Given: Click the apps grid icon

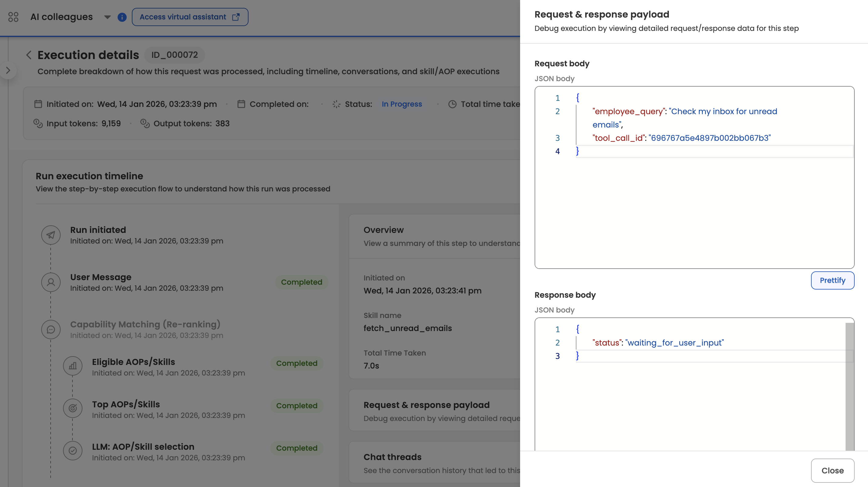Looking at the screenshot, I should pos(13,17).
